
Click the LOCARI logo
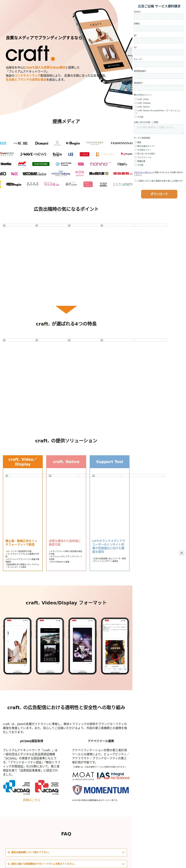(x=105, y=154)
